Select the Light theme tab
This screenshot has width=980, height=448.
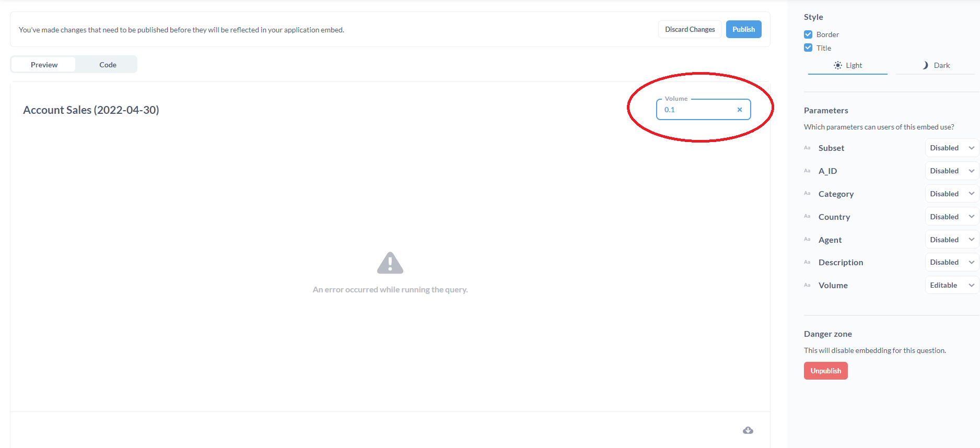click(848, 66)
